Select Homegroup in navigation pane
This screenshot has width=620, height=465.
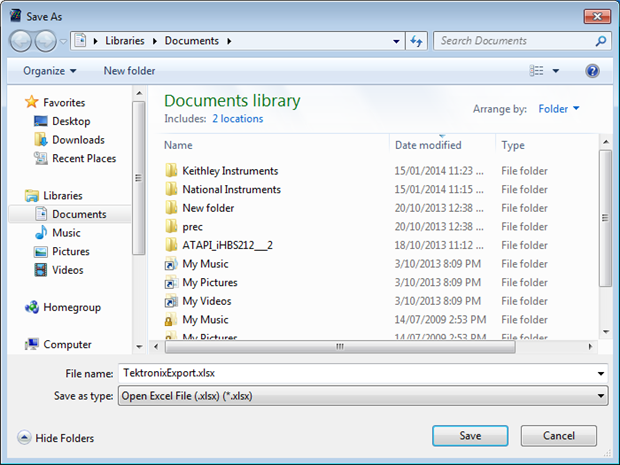[72, 307]
